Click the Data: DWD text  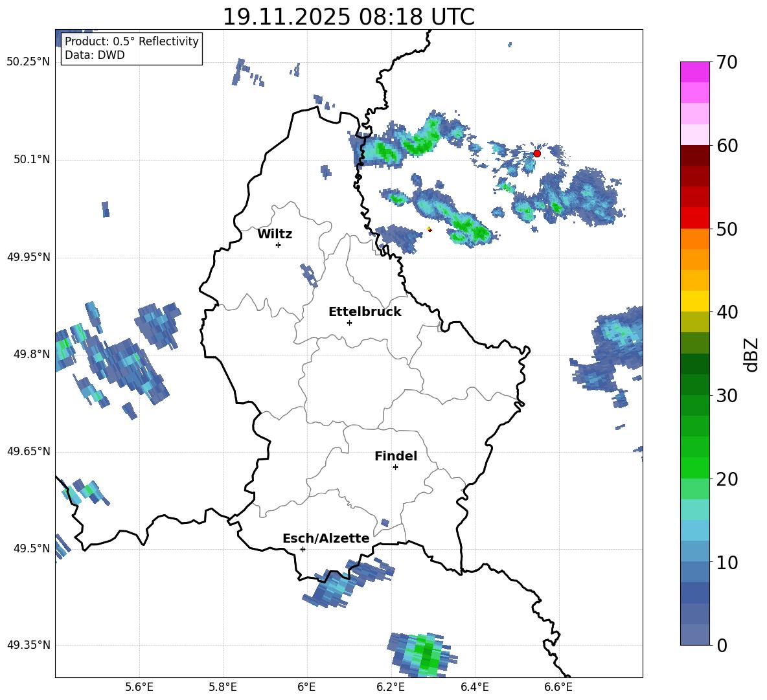click(95, 55)
